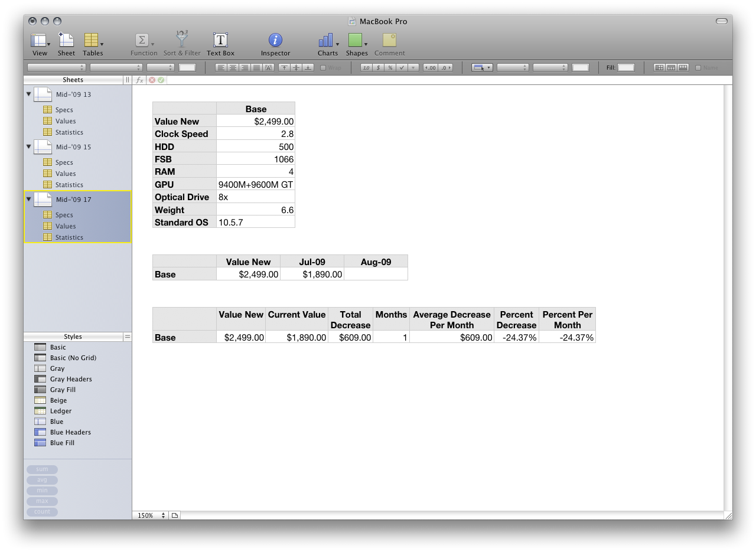Apply the Beige table style
This screenshot has height=552, width=756.
[x=58, y=400]
